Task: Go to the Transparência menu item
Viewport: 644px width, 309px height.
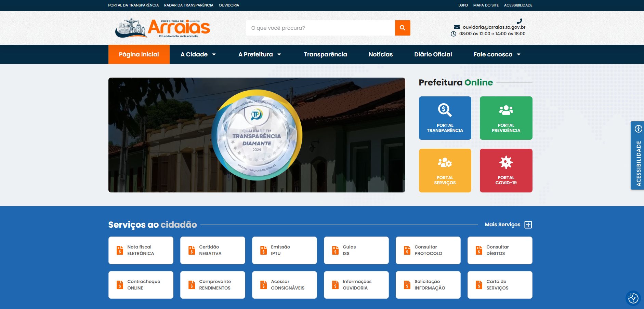Action: coord(325,54)
